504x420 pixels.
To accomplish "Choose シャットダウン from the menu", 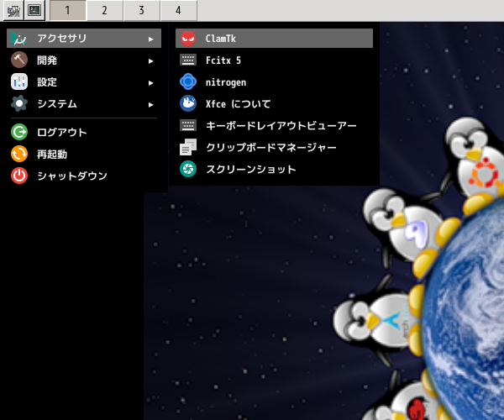I will 84,176.
